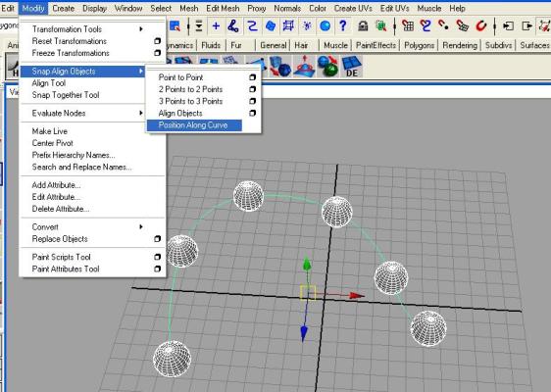Open the selection mask menu arrow icon
Viewport: 551px width, 392px height.
click(199, 26)
